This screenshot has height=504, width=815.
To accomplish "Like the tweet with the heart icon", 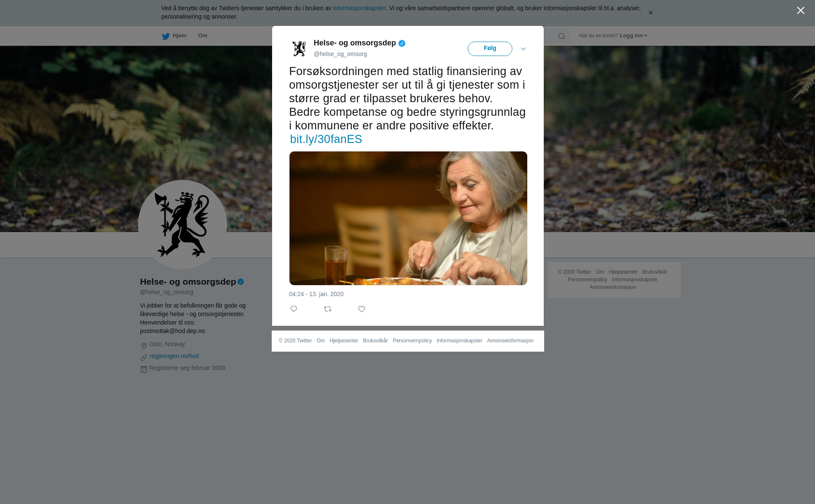I will [362, 309].
